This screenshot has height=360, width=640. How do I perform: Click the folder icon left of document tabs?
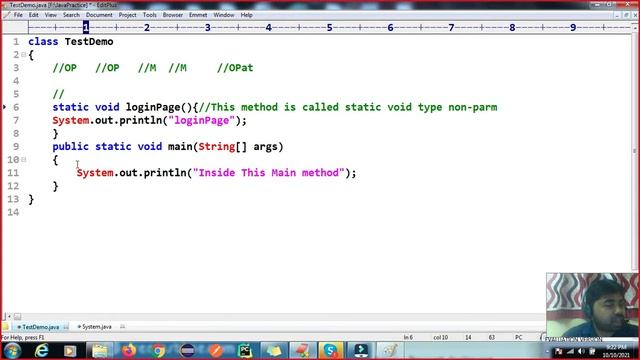(6, 327)
